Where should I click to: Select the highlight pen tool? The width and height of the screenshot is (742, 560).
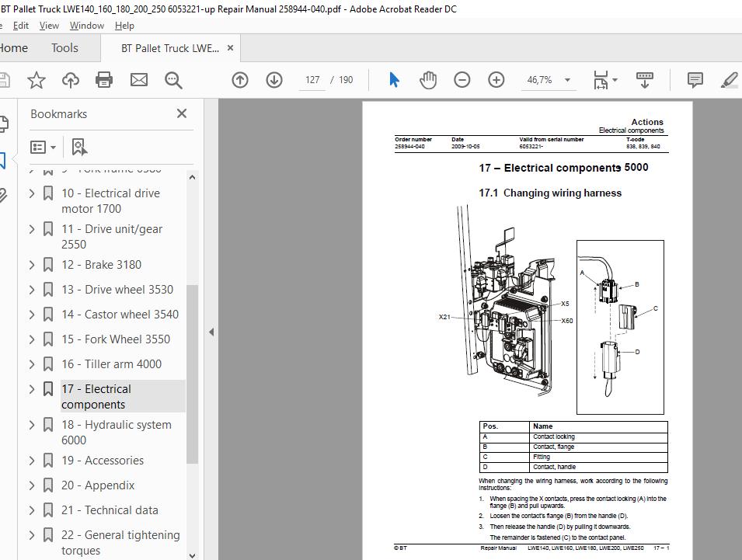pos(730,80)
